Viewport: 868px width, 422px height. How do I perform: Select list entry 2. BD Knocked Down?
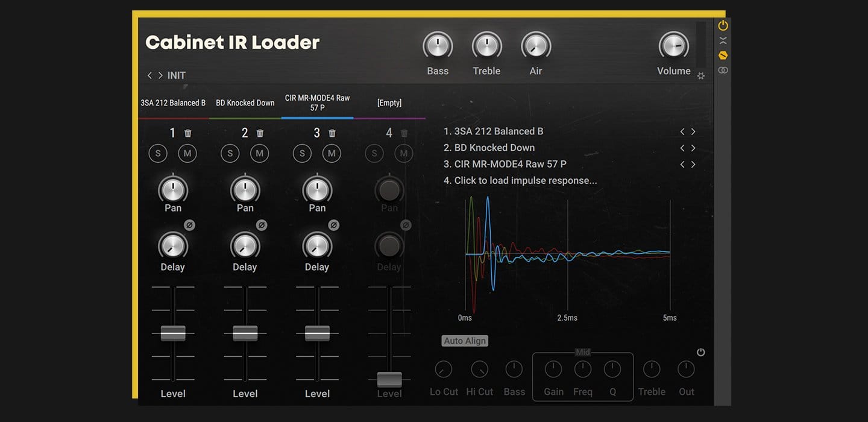coord(489,148)
